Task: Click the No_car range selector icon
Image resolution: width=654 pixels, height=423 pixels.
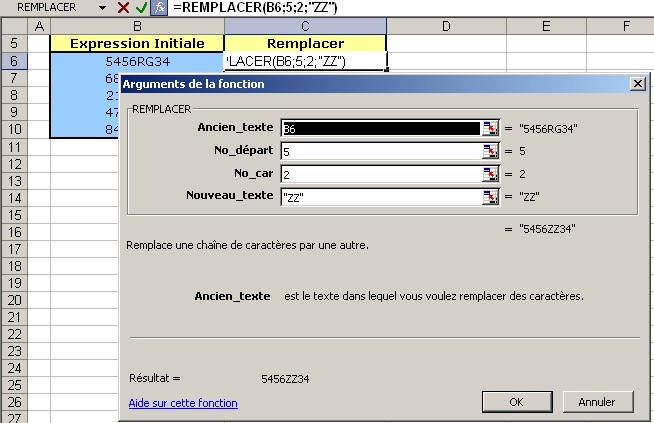Action: 490,174
